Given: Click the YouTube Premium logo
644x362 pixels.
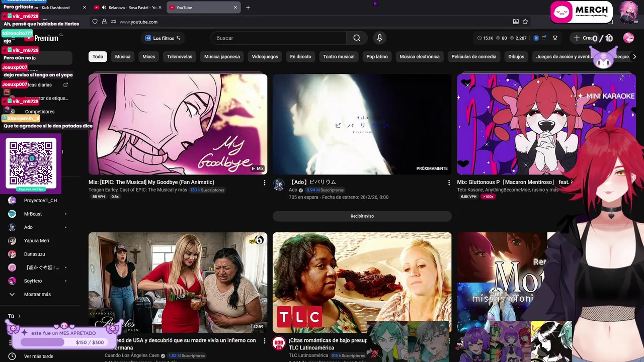Looking at the screenshot, I should point(42,38).
